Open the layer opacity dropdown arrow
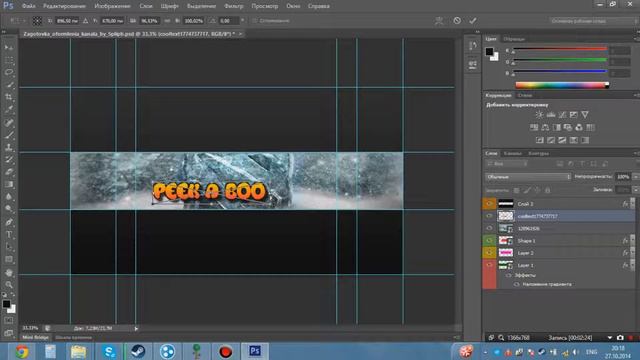640x360 pixels. click(636, 177)
